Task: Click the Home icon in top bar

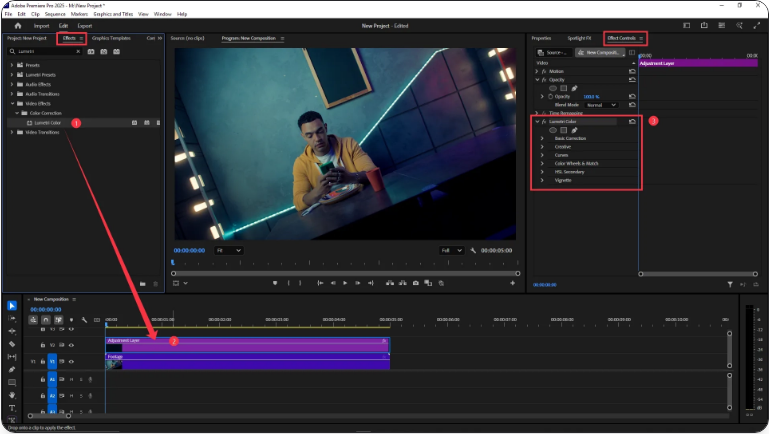Action: [17, 25]
